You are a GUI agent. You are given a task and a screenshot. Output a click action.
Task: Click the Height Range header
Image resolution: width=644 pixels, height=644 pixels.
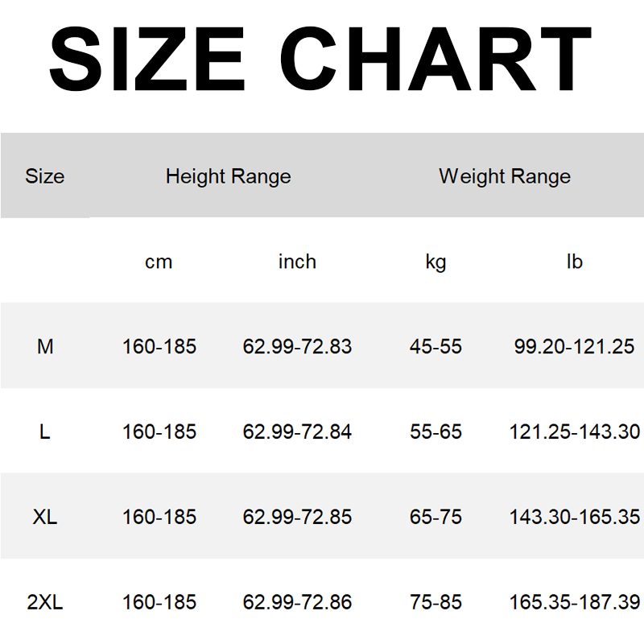[228, 176]
